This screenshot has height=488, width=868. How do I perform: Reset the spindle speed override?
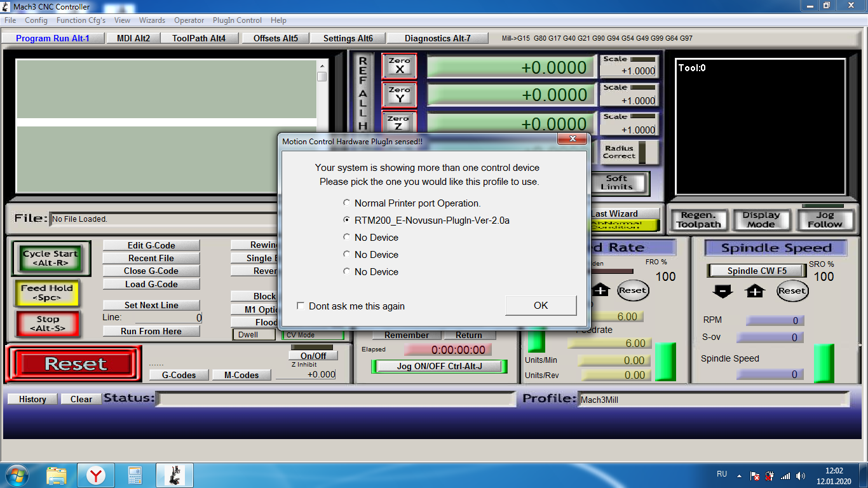pyautogui.click(x=792, y=291)
